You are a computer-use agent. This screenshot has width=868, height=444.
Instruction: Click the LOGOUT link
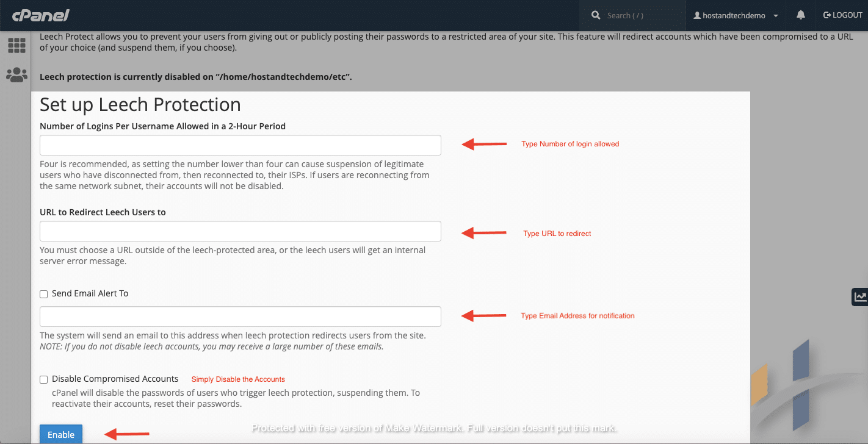845,15
